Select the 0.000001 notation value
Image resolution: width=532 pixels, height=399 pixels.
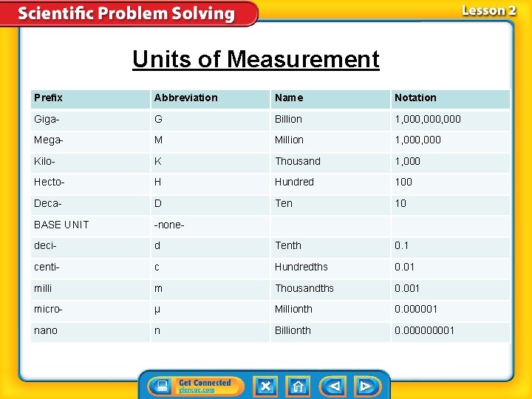(416, 310)
